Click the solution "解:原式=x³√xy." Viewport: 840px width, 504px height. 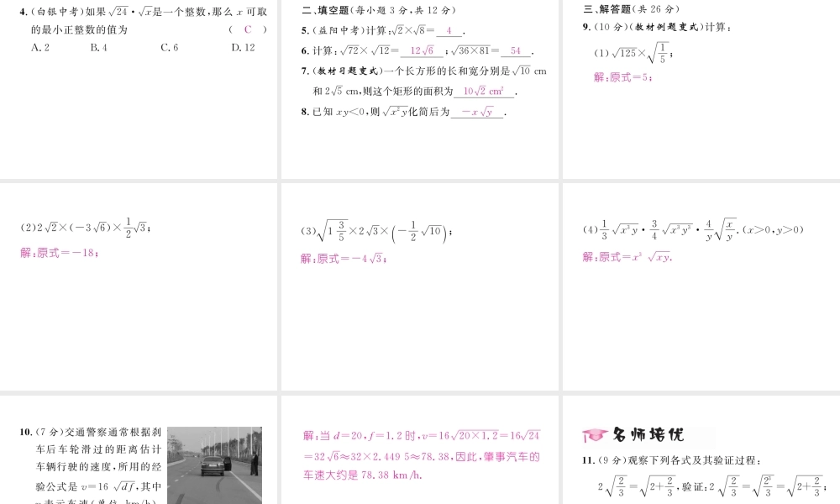tap(627, 257)
